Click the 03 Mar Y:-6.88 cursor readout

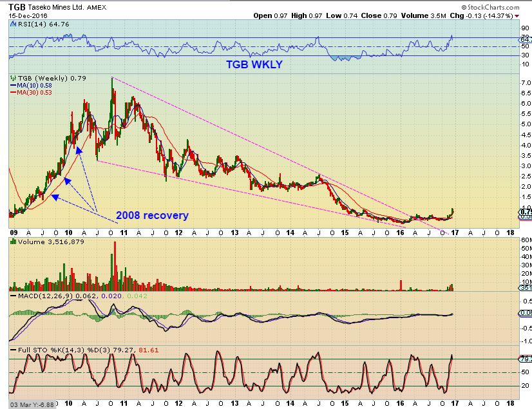(x=32, y=404)
